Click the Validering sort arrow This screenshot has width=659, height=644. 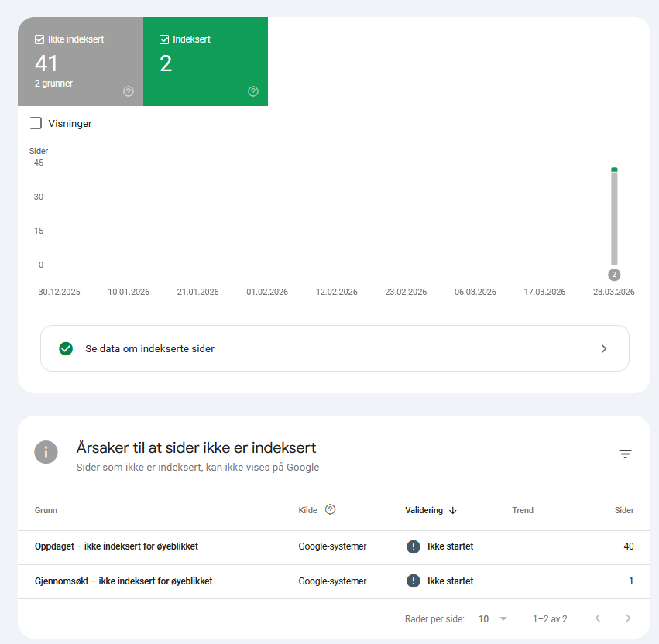(x=452, y=510)
